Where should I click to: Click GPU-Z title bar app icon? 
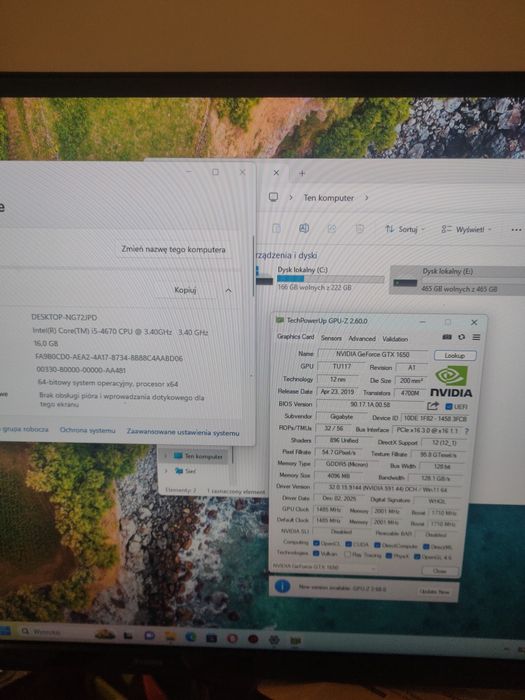280,320
